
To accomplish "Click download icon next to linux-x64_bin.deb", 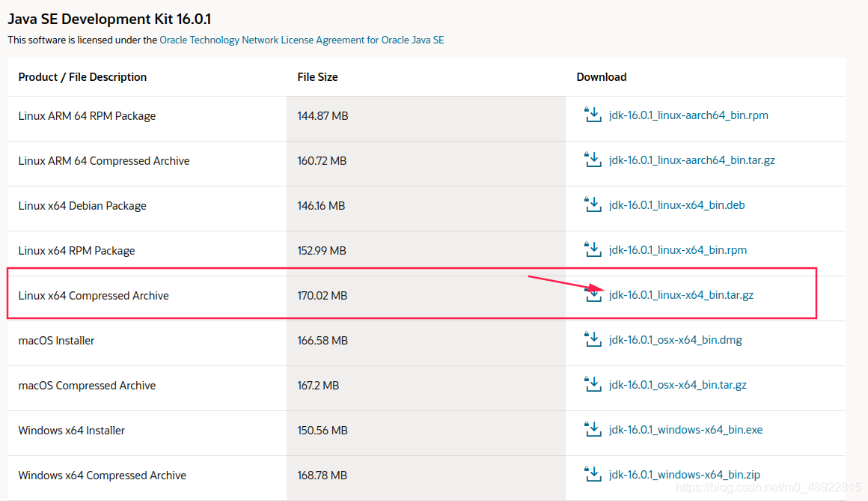I will [x=593, y=204].
